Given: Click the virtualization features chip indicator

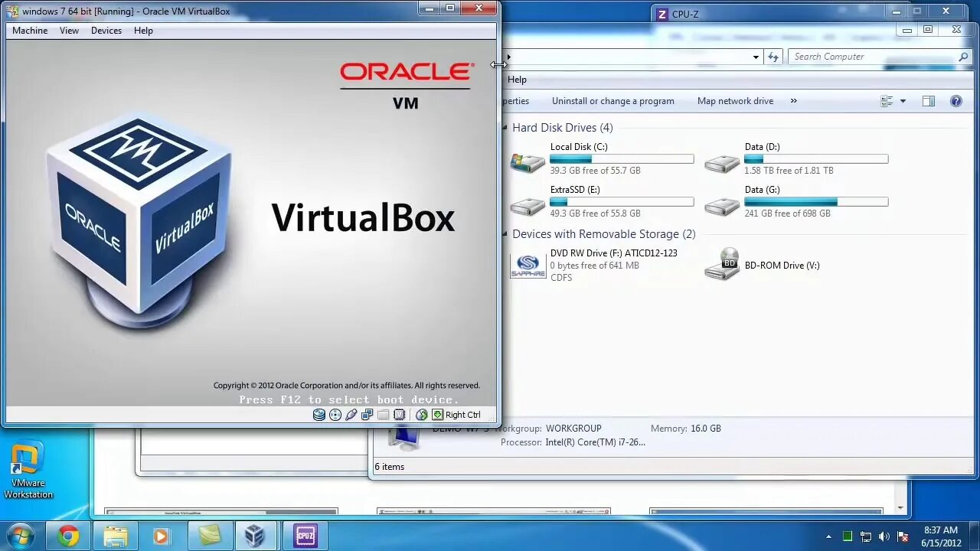Looking at the screenshot, I should click(x=400, y=415).
